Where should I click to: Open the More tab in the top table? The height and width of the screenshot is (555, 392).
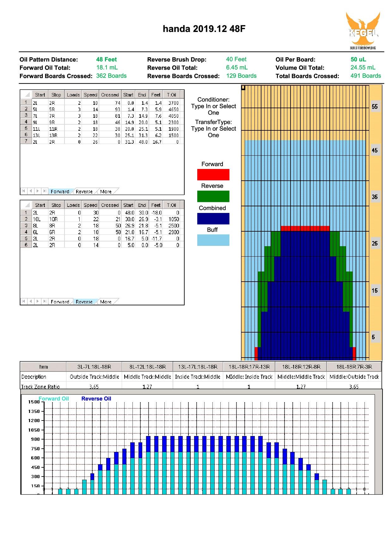pos(106,191)
